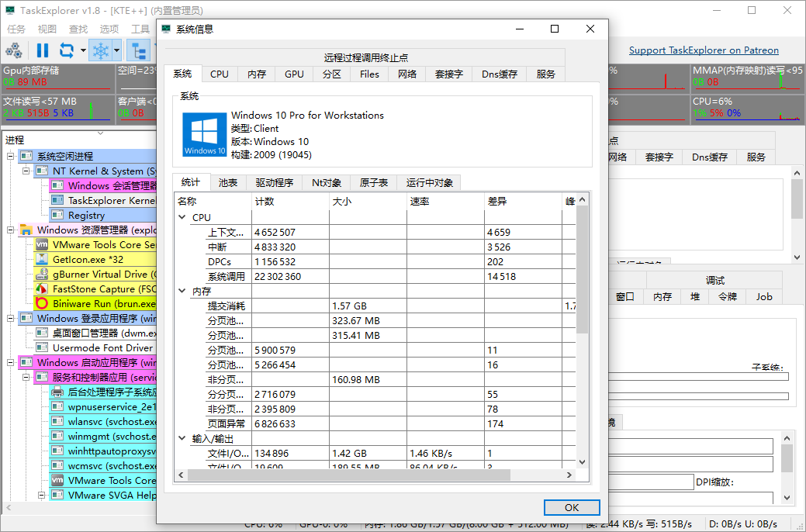Screen dimensions: 806x532
Task: Click the CPU=6% usage graph panel
Action: tap(747, 109)
